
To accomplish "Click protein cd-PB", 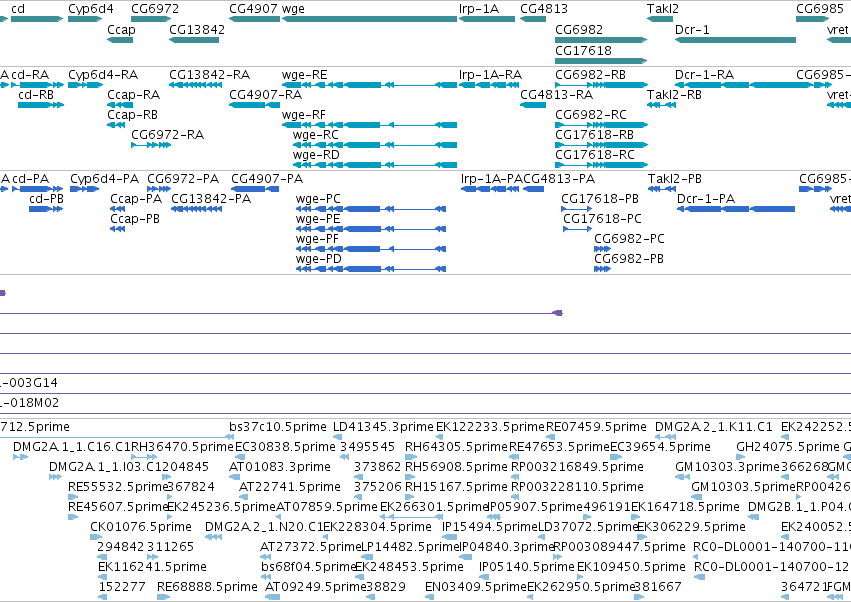I will 46,209.
